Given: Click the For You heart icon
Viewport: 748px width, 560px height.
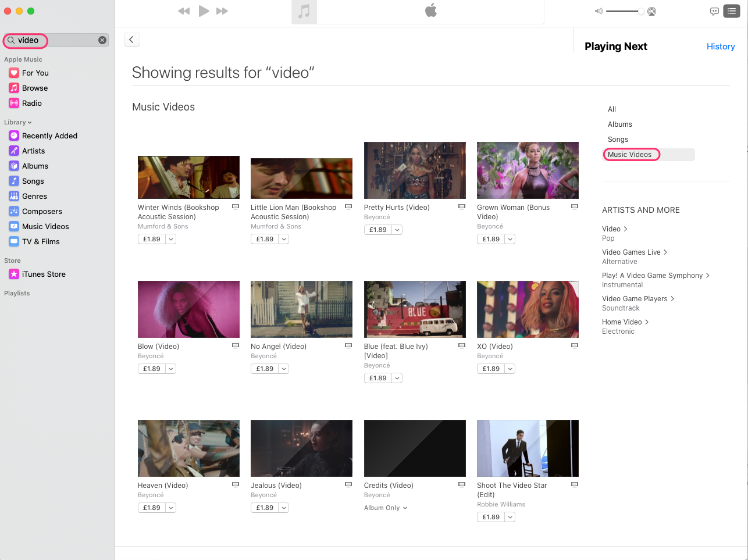Looking at the screenshot, I should point(14,73).
